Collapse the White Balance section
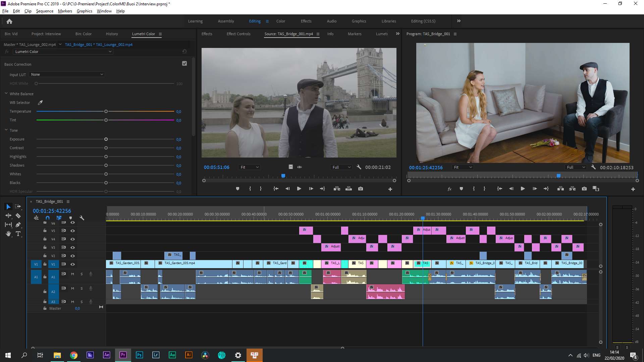Image resolution: width=644 pixels, height=362 pixels. pos(6,94)
